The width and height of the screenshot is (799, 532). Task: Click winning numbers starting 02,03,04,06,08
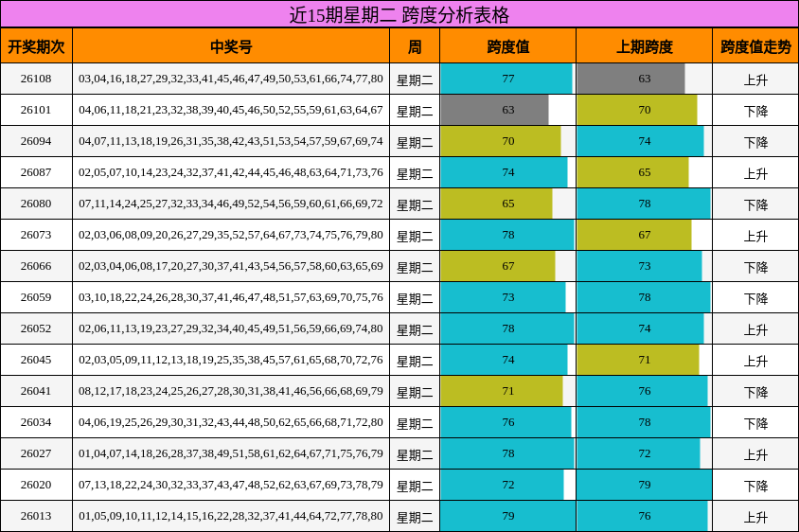point(231,266)
